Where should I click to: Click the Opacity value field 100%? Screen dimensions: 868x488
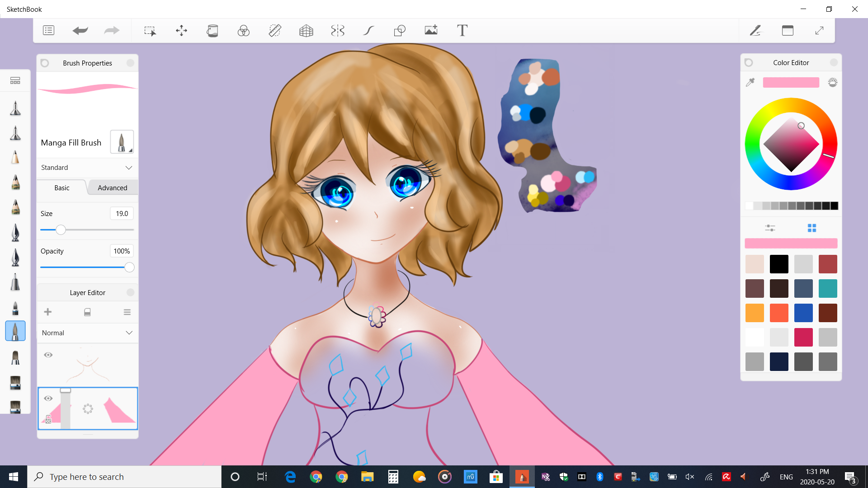coord(122,251)
